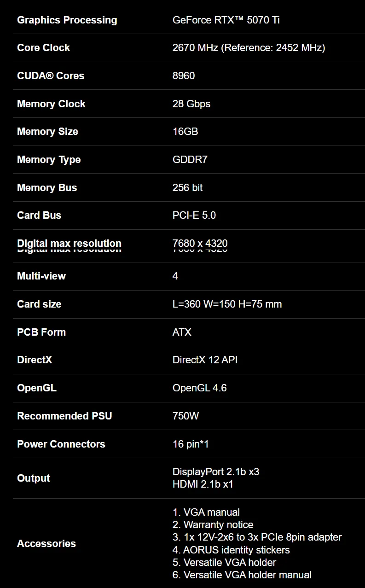Click the Graphics Processing label
The image size is (365, 588).
point(67,20)
